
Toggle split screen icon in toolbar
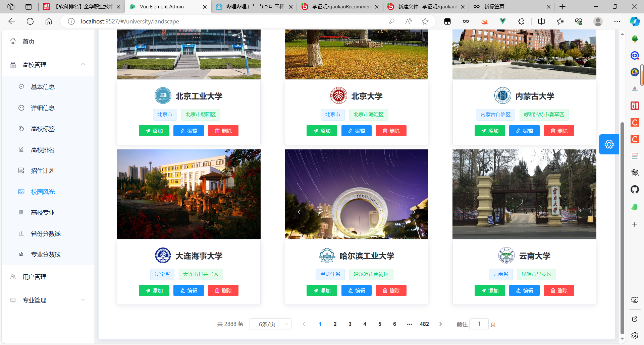click(x=541, y=21)
